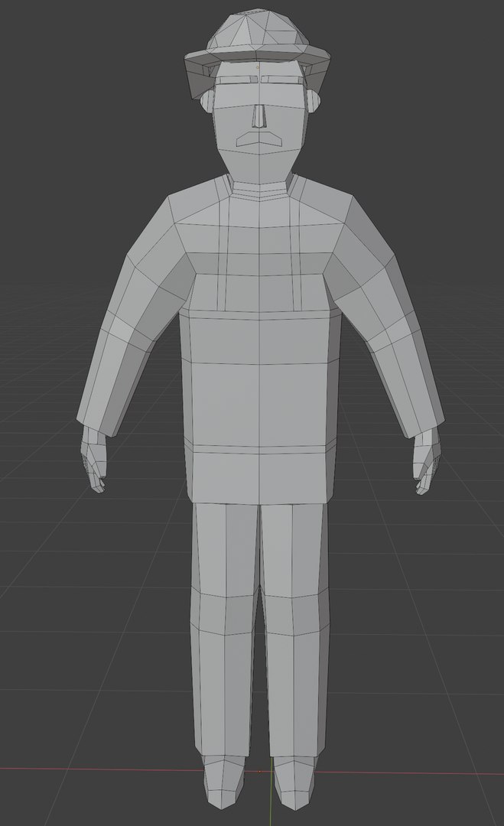Click the shoe on the viewer's right side

(294, 782)
